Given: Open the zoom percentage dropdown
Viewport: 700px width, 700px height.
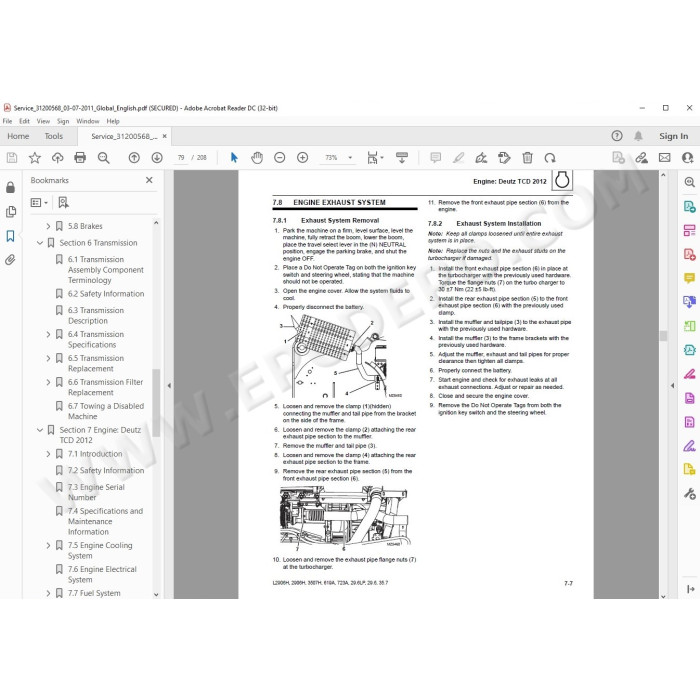Looking at the screenshot, I should point(350,158).
